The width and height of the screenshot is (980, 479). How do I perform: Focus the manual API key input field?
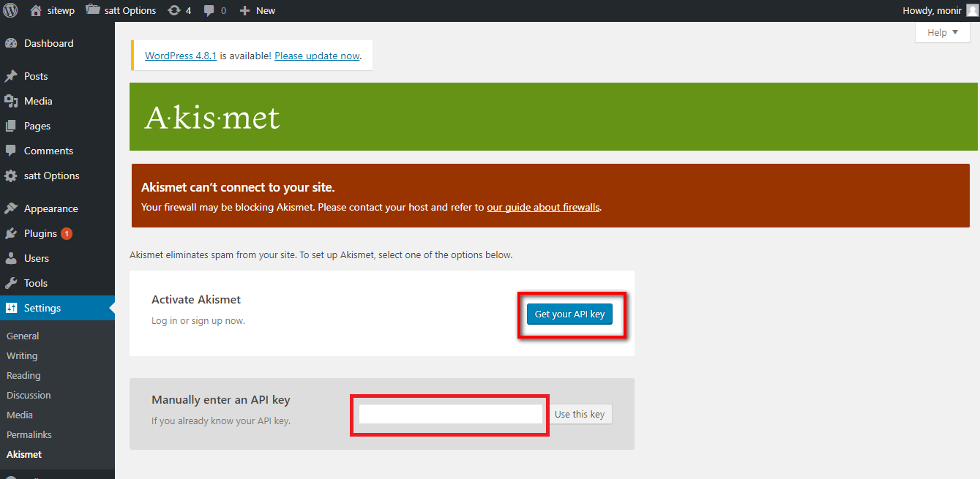(451, 414)
